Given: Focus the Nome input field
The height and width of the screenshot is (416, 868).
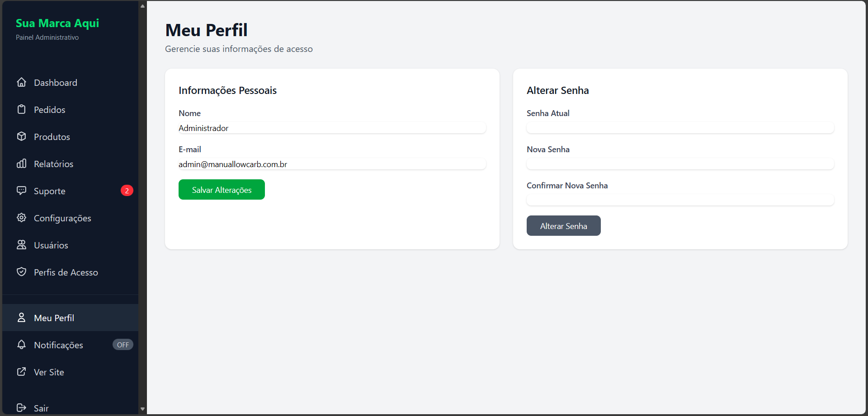Looking at the screenshot, I should pos(332,128).
